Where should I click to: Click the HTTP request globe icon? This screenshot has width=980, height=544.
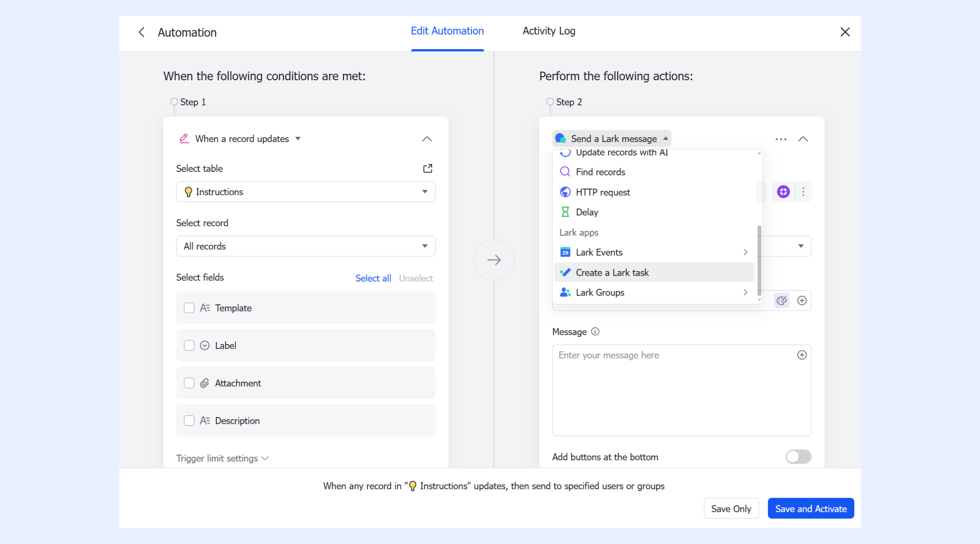pos(565,192)
